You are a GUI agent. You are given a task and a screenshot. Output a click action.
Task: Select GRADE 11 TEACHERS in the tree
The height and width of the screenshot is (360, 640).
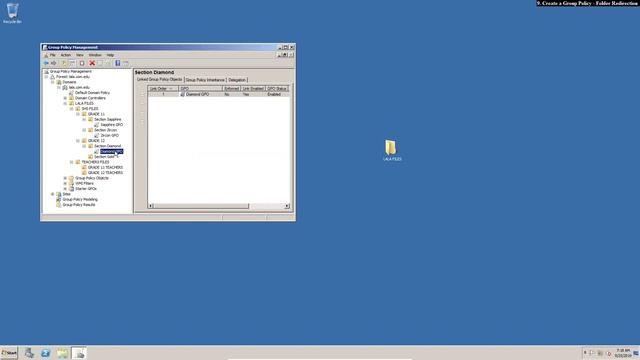(105, 167)
